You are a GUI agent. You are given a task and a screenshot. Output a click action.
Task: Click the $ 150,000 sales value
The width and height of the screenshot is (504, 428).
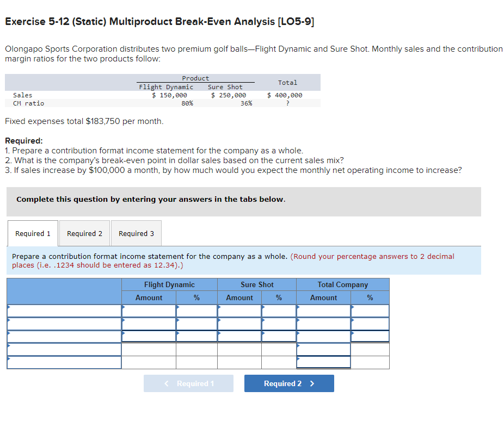(169, 95)
